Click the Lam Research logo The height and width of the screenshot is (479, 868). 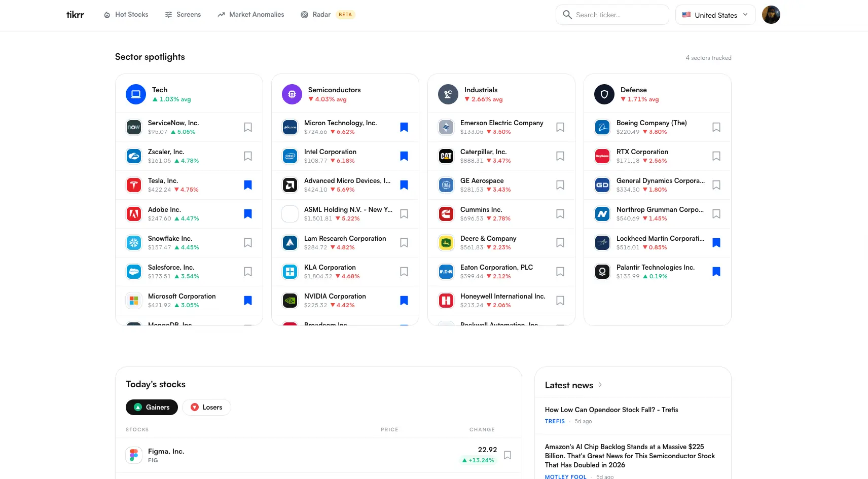[290, 243]
